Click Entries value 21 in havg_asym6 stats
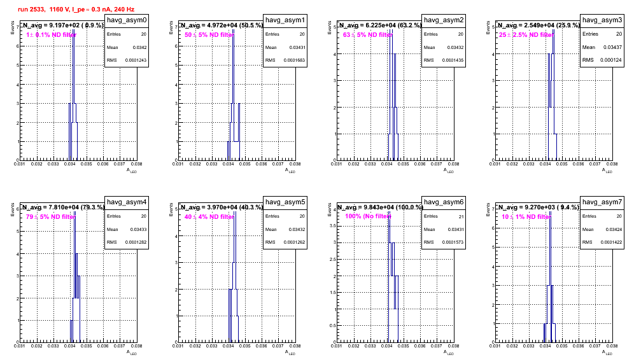The width and height of the screenshot is (634, 364). (x=461, y=217)
